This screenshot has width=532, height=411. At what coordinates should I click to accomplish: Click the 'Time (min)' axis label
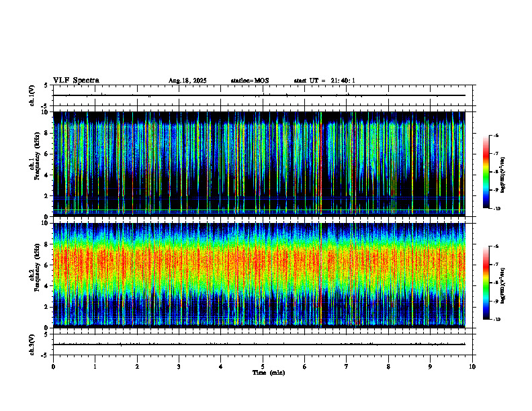[269, 373]
